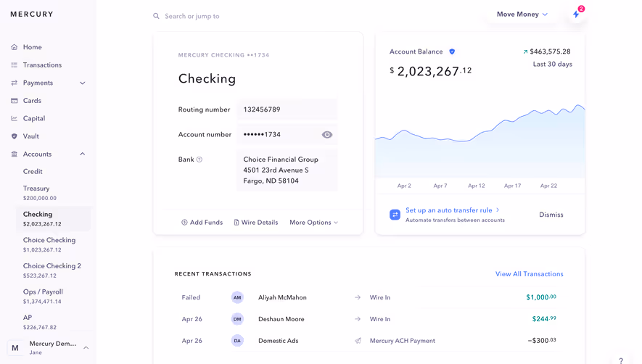Select the AP account
The image size is (642, 364).
pos(40,322)
